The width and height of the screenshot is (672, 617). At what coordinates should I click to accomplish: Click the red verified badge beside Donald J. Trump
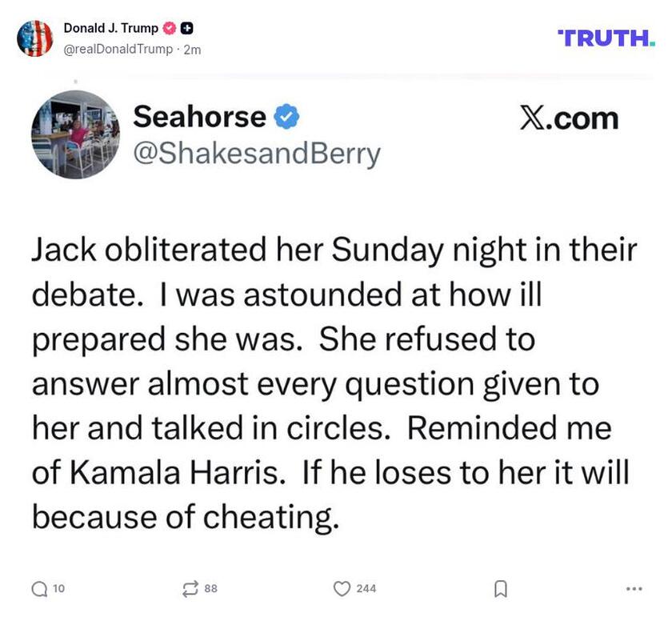point(169,29)
